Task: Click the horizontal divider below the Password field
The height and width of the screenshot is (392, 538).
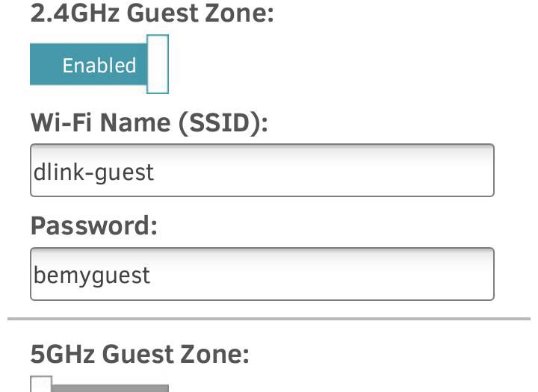Action: coord(269,319)
